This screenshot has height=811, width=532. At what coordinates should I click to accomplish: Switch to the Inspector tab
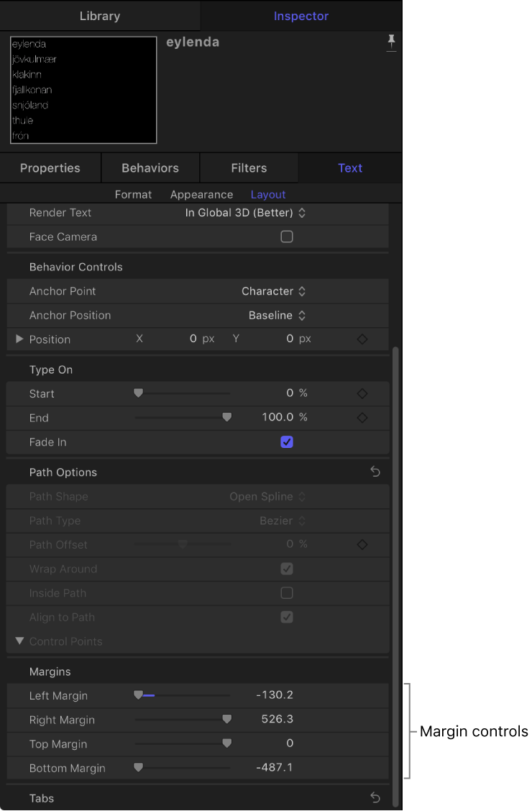point(301,15)
